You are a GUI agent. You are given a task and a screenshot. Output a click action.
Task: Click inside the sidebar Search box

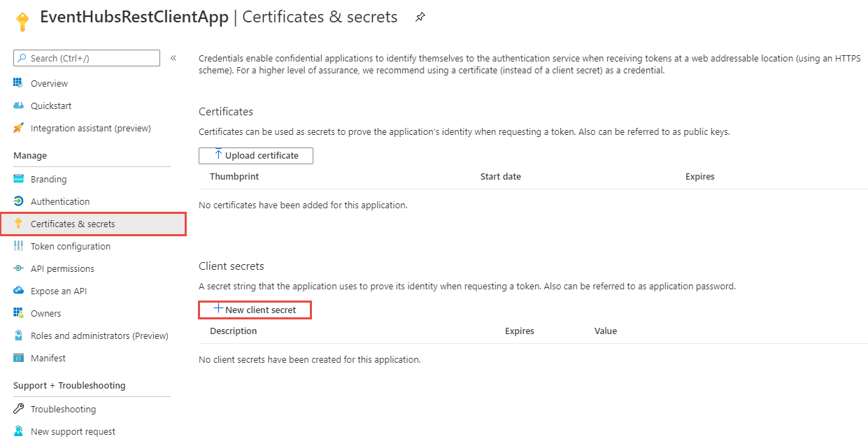click(x=87, y=58)
